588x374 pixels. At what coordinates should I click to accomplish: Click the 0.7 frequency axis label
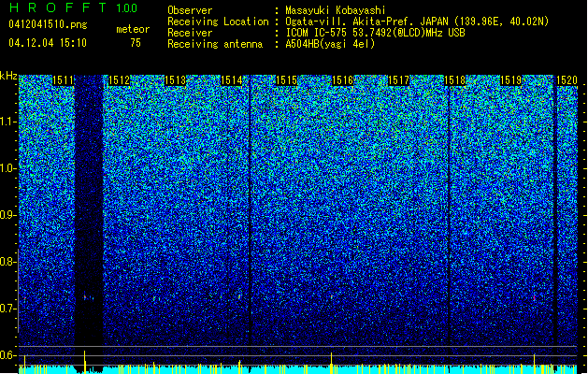pos(8,309)
